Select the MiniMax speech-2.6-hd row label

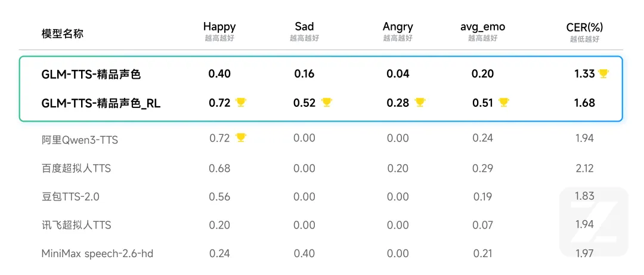pos(97,254)
